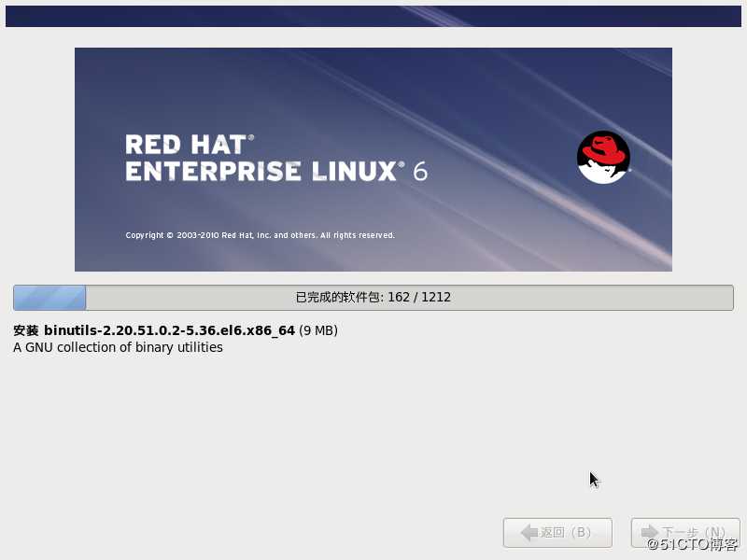This screenshot has width=747, height=560.
Task: Click the "(9 MB)" package size text
Action: pyautogui.click(x=318, y=330)
